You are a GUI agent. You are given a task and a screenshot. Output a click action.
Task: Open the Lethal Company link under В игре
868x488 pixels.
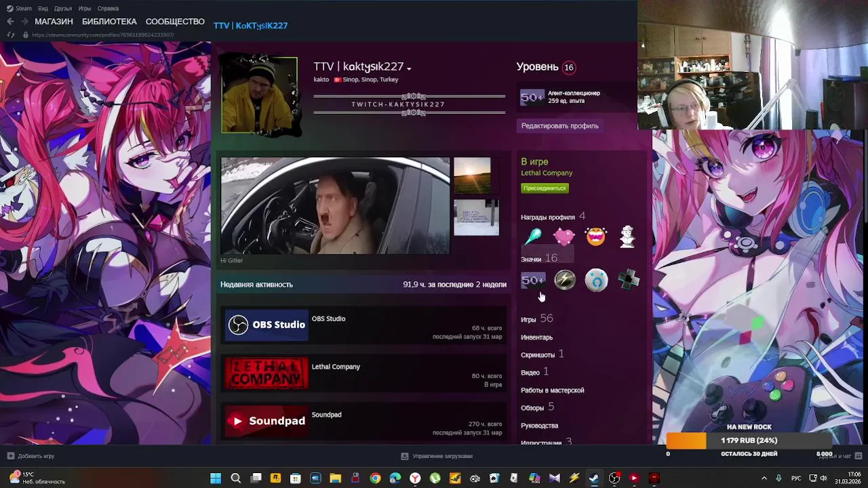coord(547,173)
